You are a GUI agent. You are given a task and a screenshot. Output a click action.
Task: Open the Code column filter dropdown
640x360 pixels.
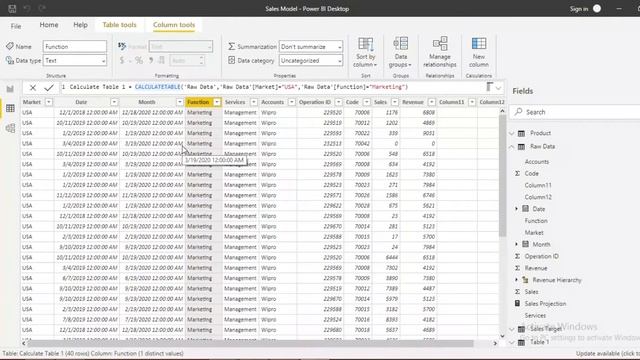(366, 102)
